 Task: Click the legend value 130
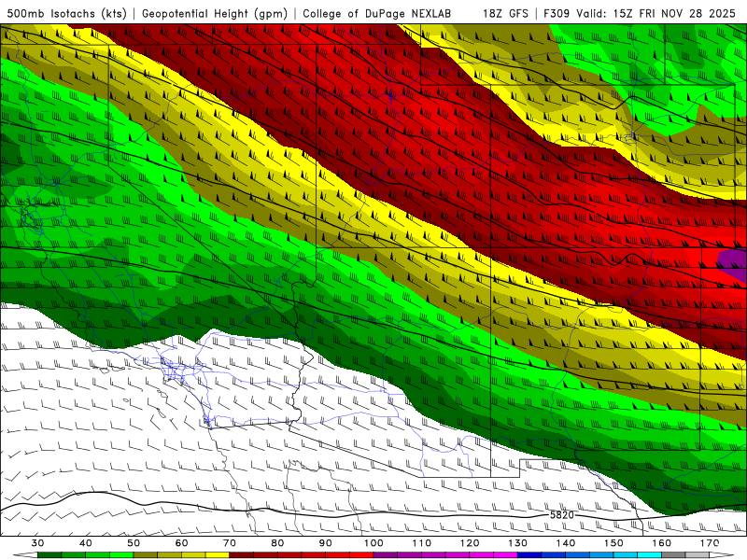tap(518, 543)
